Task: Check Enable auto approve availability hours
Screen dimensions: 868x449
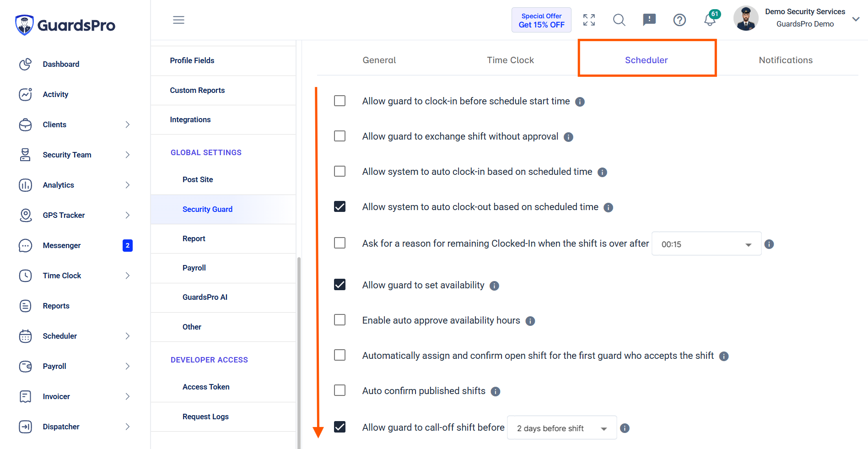Action: click(340, 319)
